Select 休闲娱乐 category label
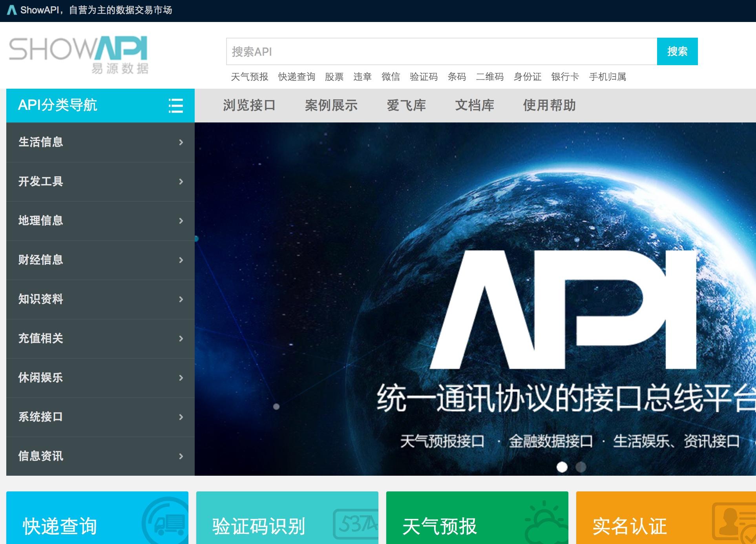The height and width of the screenshot is (544, 756). point(41,378)
